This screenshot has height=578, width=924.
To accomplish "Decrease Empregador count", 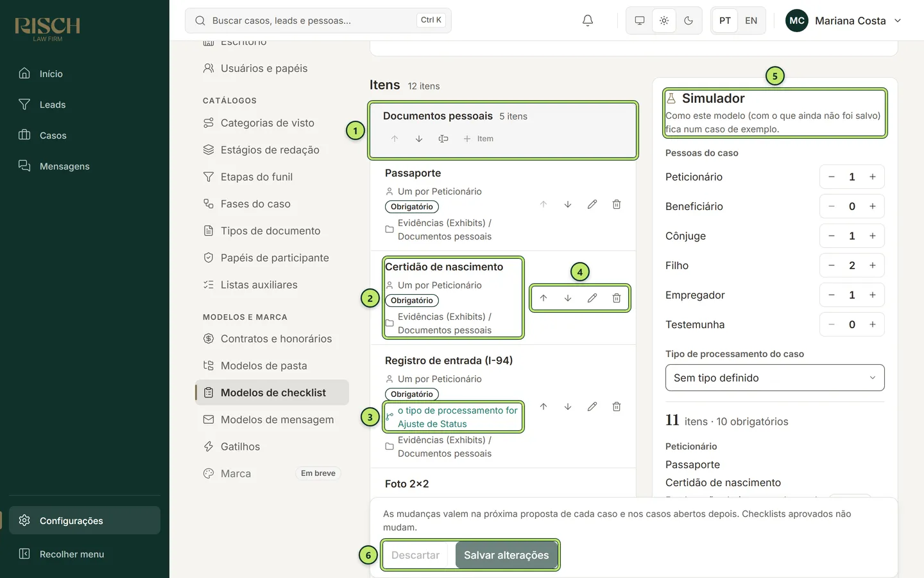I will click(x=832, y=295).
